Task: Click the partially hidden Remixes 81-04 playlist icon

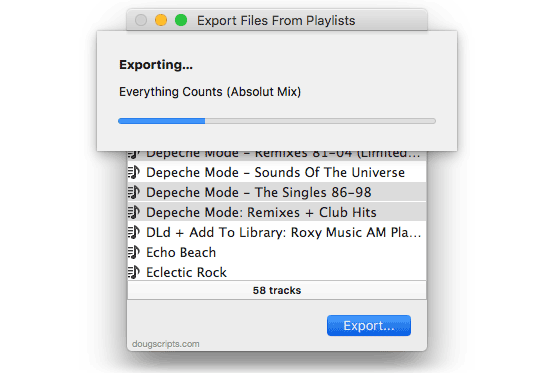Action: click(x=134, y=154)
